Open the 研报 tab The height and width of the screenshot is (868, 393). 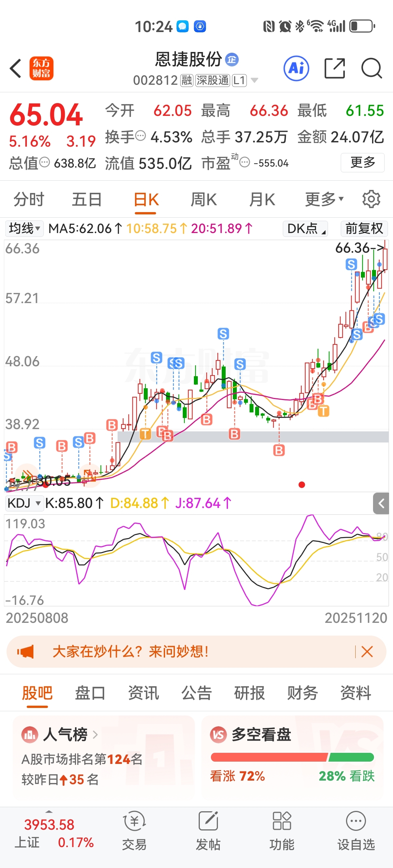[250, 693]
